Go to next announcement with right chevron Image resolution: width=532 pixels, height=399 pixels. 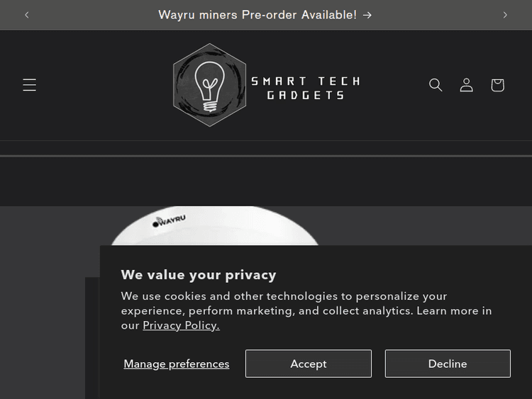point(505,15)
